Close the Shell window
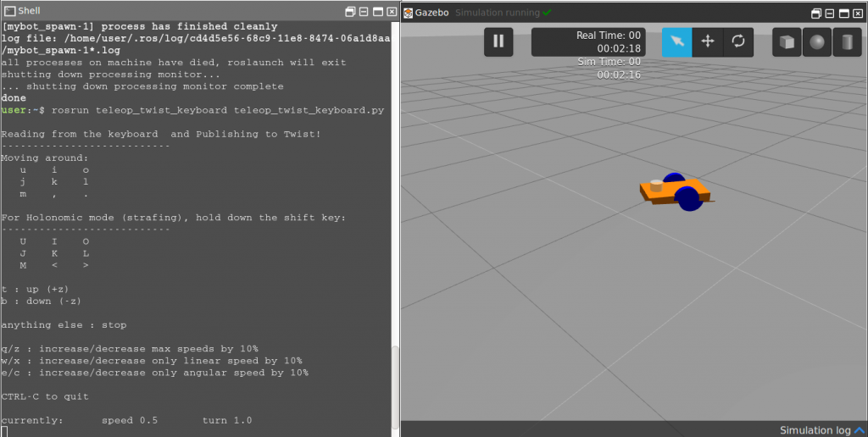This screenshot has width=868, height=437. [392, 12]
